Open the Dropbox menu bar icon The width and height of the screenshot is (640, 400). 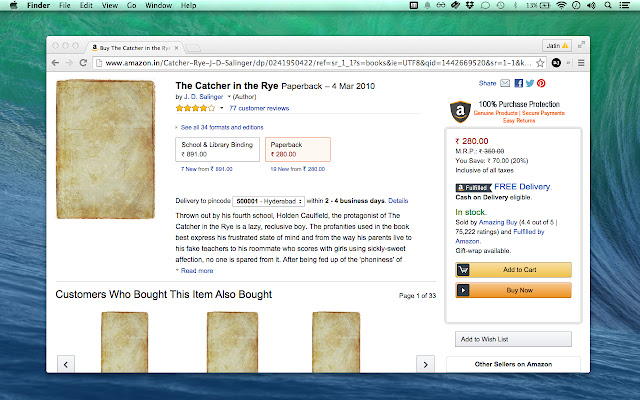pos(470,5)
